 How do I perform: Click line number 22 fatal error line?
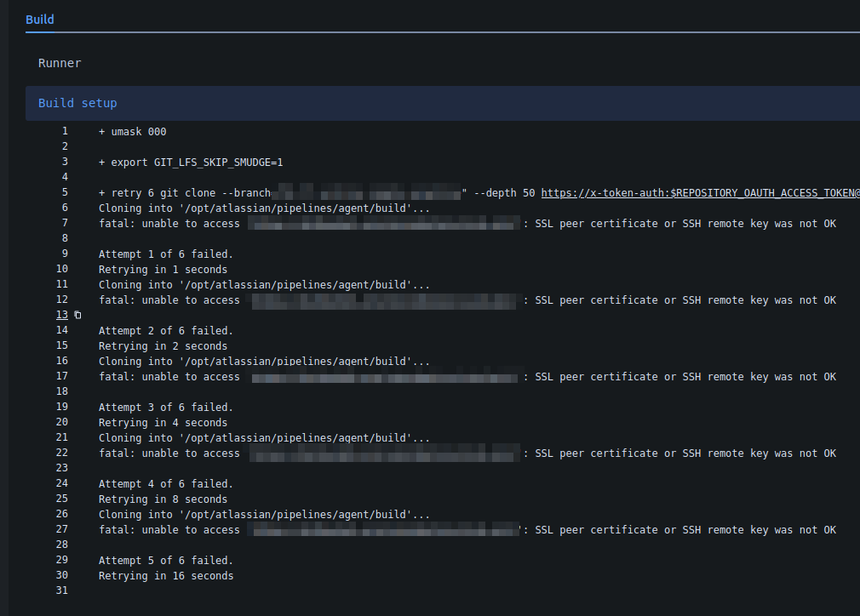click(62, 453)
